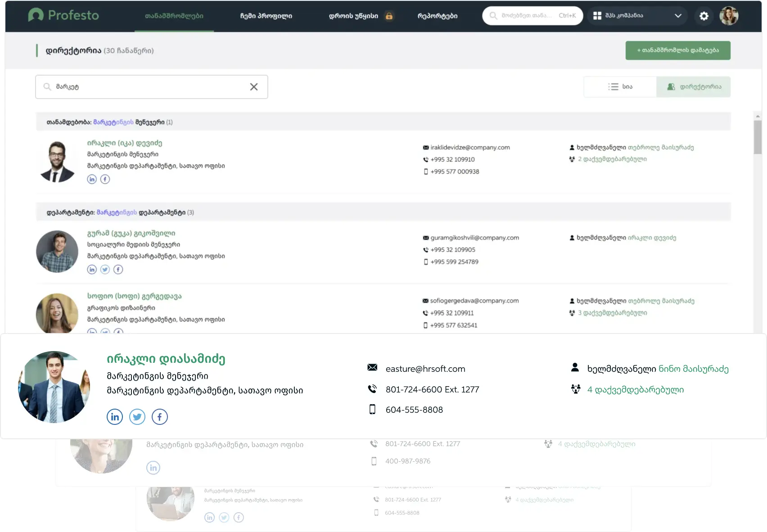Click the მარკეტ search input field

149,87
